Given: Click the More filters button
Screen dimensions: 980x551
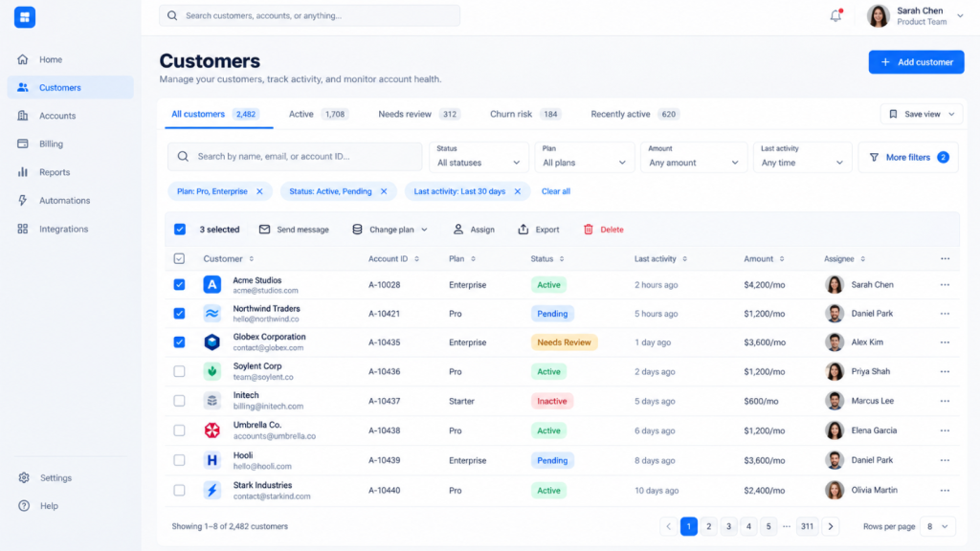Looking at the screenshot, I should coord(908,157).
